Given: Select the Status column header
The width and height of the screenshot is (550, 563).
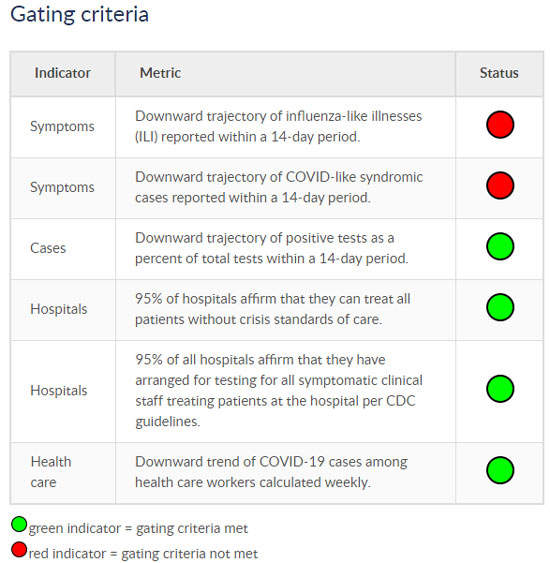Looking at the screenshot, I should click(x=499, y=73).
